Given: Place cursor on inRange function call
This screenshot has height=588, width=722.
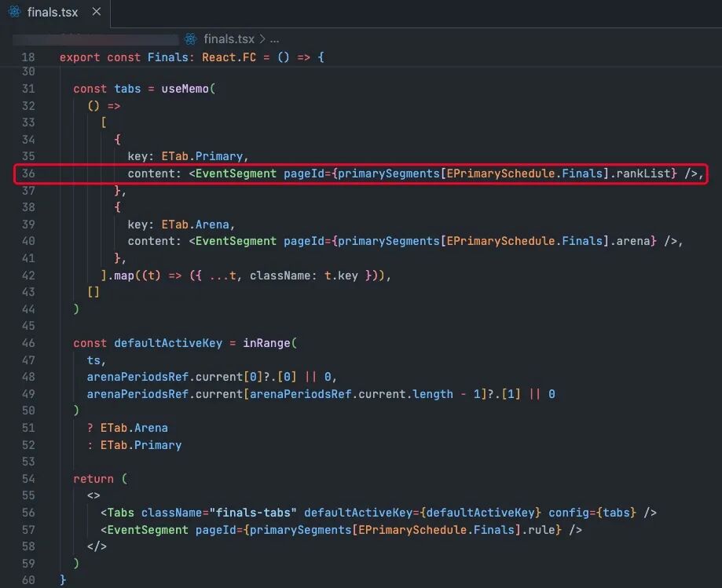Looking at the screenshot, I should click(x=266, y=343).
